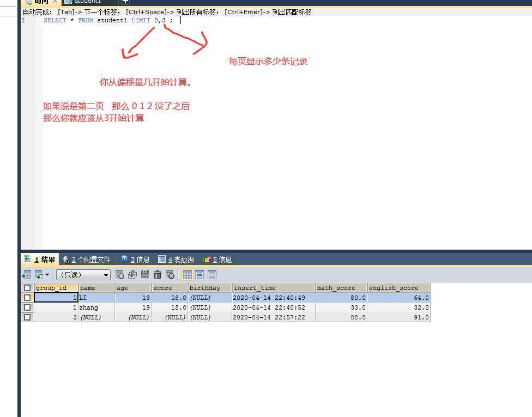
Task: Check the row checkbox for zhang
Action: point(27,307)
